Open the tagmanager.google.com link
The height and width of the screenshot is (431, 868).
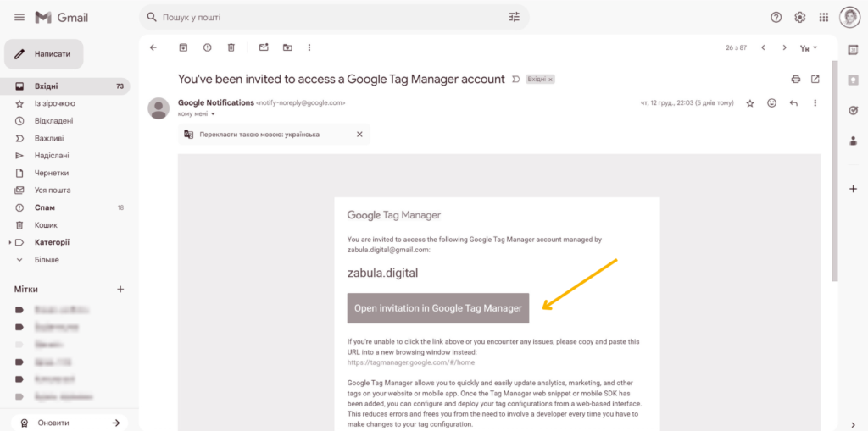[411, 362]
